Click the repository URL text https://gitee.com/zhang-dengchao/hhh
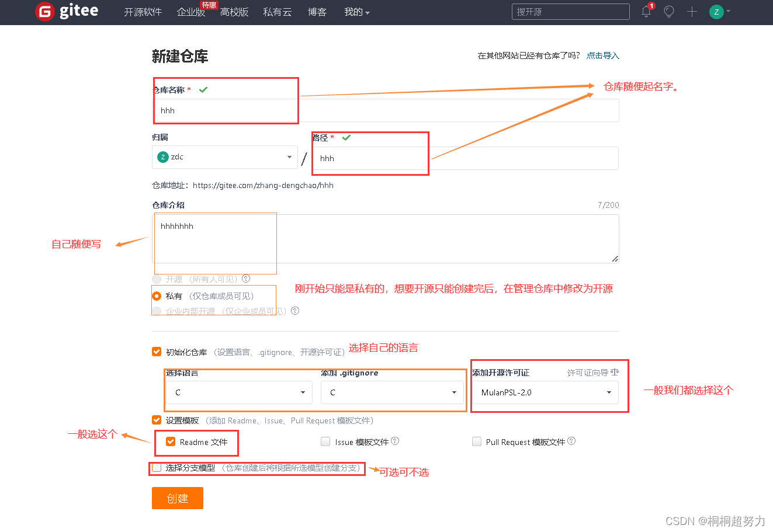The width and height of the screenshot is (773, 532). [x=263, y=185]
